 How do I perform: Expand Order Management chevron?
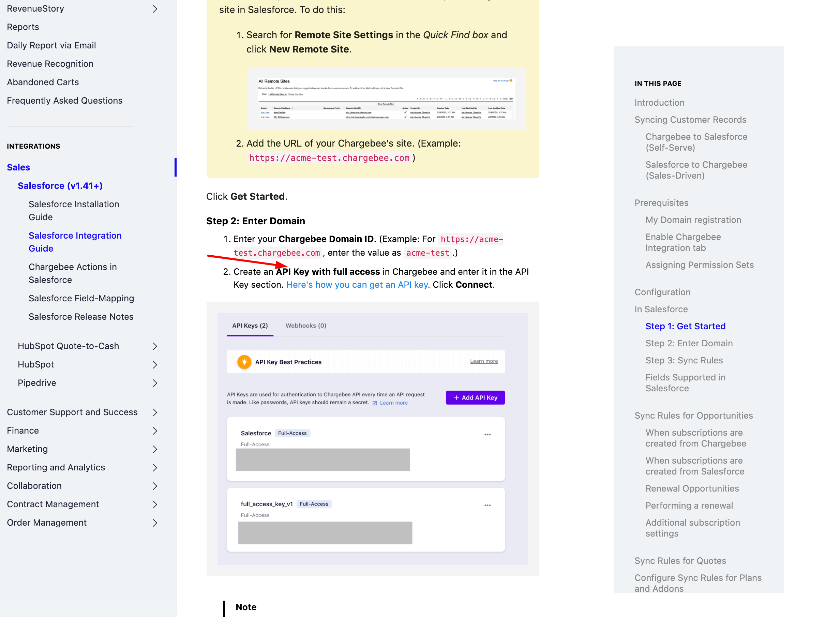pyautogui.click(x=155, y=523)
